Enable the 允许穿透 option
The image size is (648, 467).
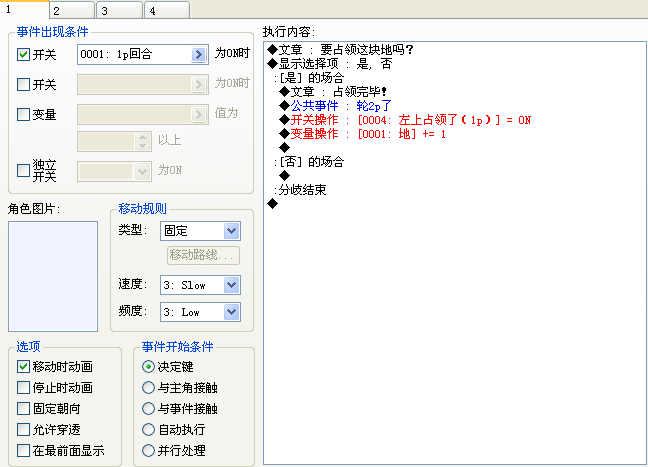click(23, 429)
